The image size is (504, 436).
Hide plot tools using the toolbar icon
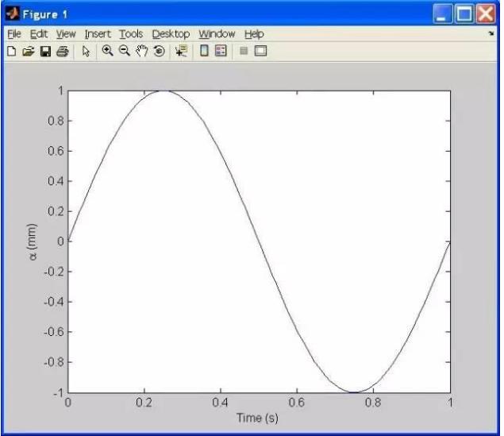tap(244, 50)
